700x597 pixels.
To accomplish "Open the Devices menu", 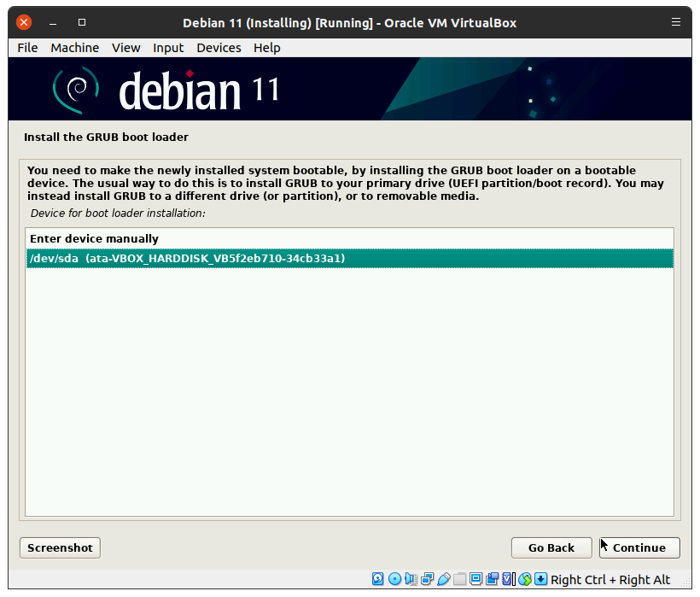I will point(219,48).
